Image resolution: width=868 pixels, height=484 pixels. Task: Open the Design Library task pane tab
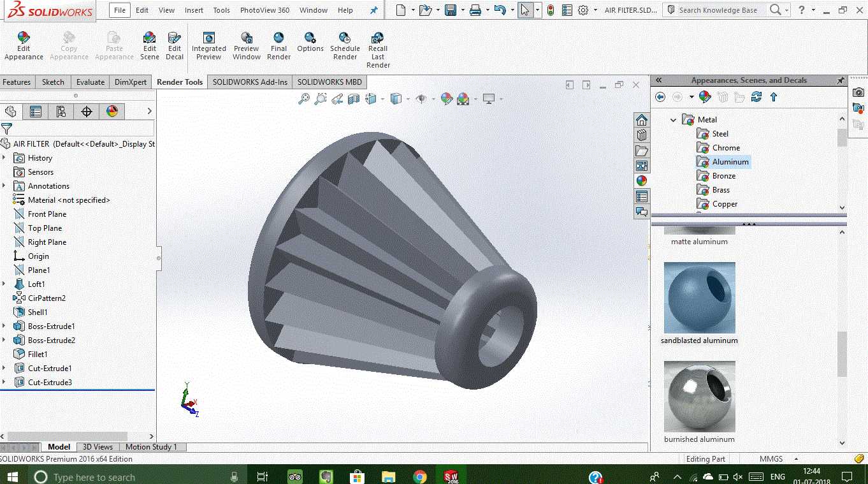pos(642,135)
